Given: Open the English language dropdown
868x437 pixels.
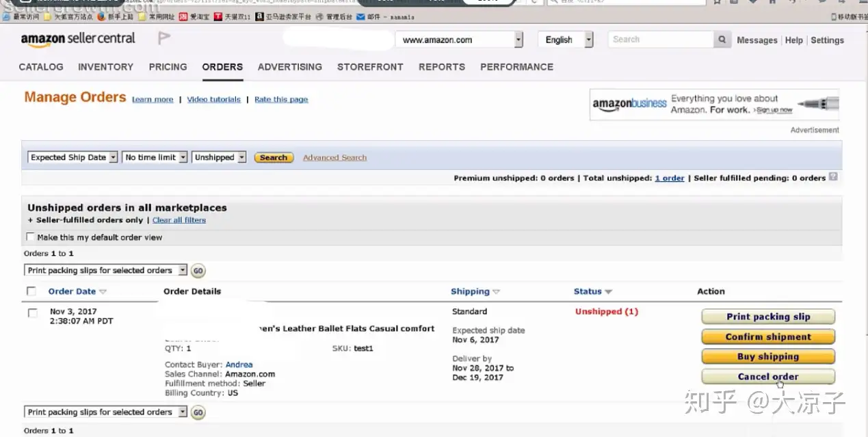Looking at the screenshot, I should click(x=566, y=40).
